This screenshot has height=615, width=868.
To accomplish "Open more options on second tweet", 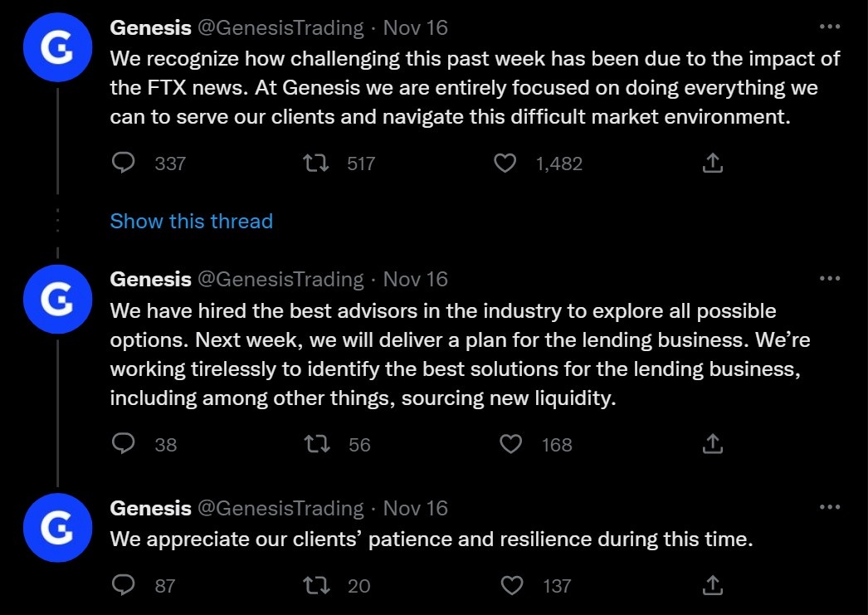I will (x=829, y=279).
